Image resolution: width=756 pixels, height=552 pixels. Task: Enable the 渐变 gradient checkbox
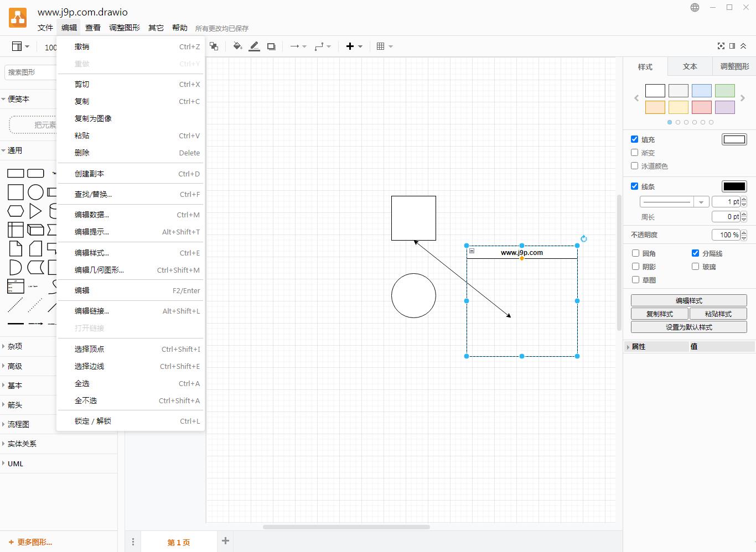[x=635, y=153]
